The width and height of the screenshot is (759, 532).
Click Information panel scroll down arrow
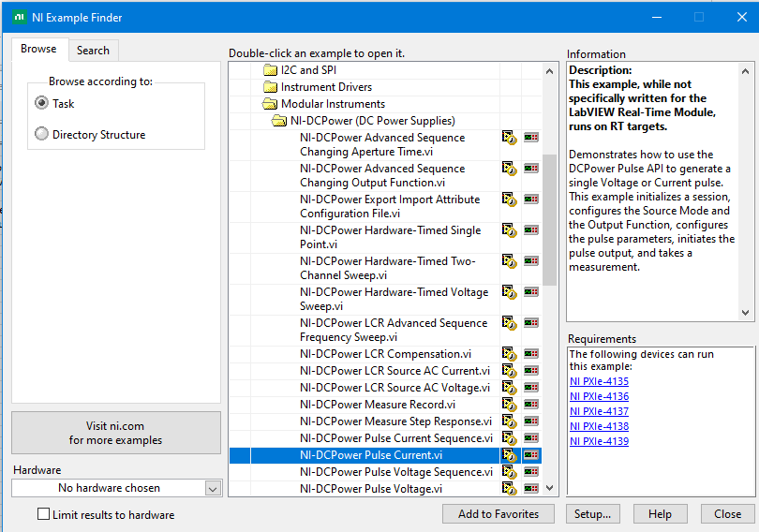746,313
